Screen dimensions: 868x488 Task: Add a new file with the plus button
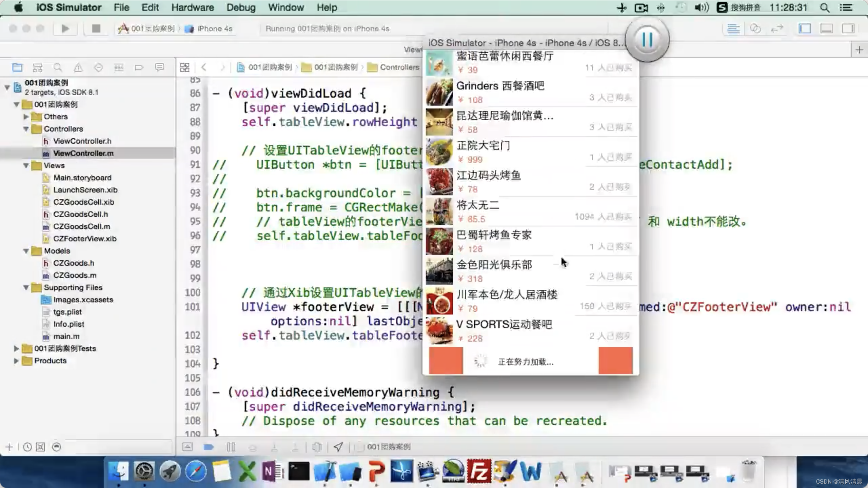(x=9, y=447)
